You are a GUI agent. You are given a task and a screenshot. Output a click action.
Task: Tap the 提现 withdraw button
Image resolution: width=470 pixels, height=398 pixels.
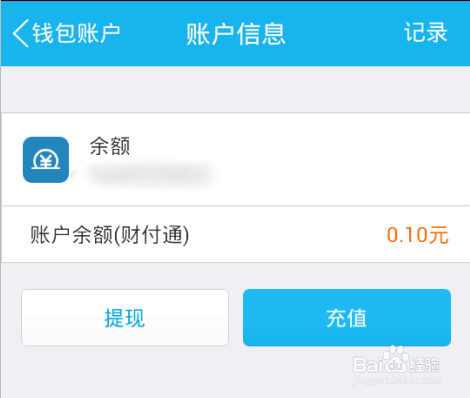point(125,318)
